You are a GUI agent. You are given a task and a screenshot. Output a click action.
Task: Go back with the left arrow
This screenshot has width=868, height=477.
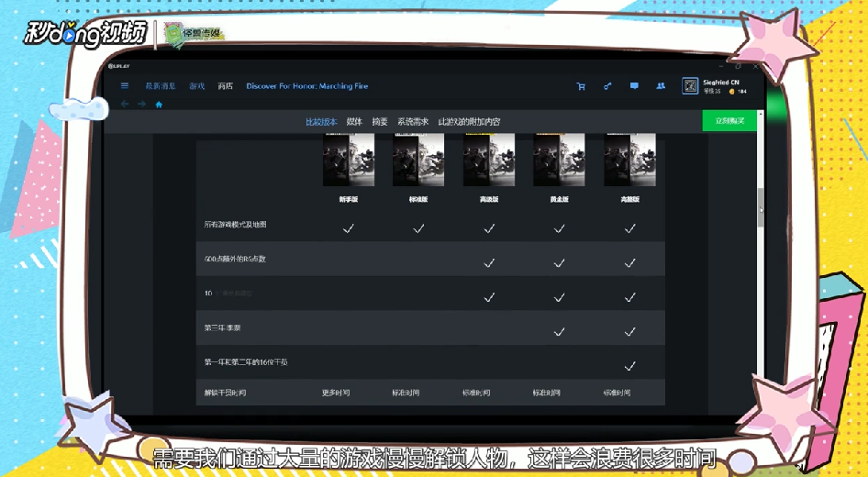[x=125, y=104]
